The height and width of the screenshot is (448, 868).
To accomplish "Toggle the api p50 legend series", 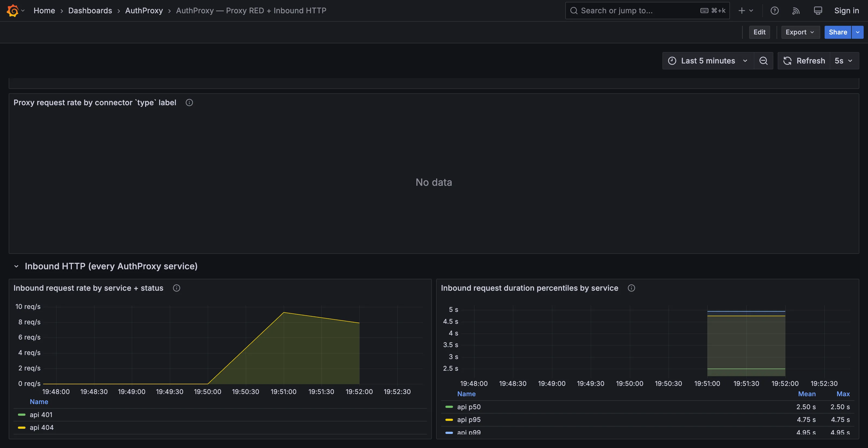I will [x=469, y=407].
